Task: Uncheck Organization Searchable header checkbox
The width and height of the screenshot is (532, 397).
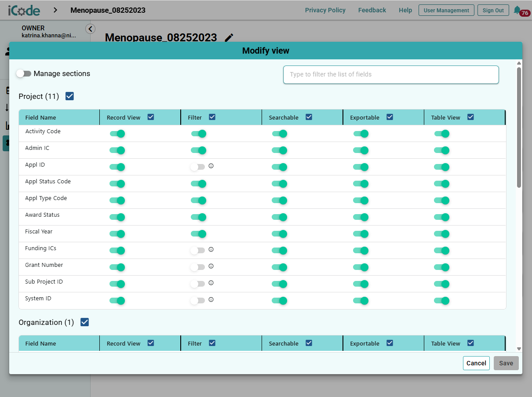Action: (309, 343)
